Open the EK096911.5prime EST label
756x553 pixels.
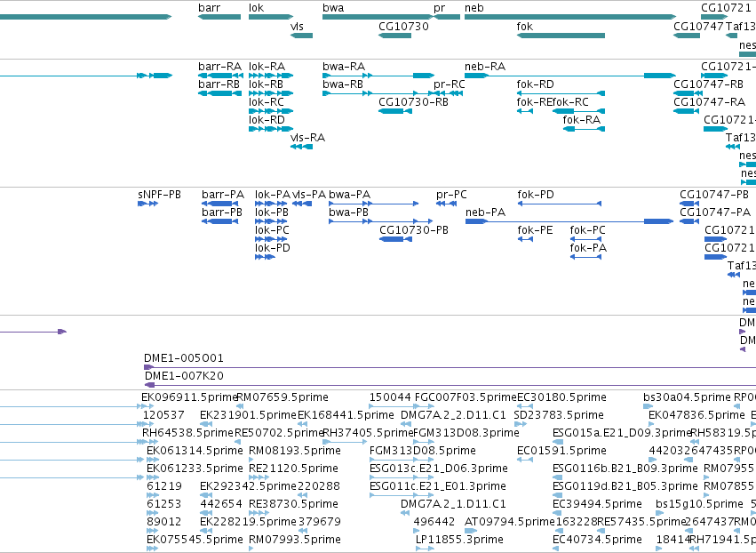click(x=189, y=397)
